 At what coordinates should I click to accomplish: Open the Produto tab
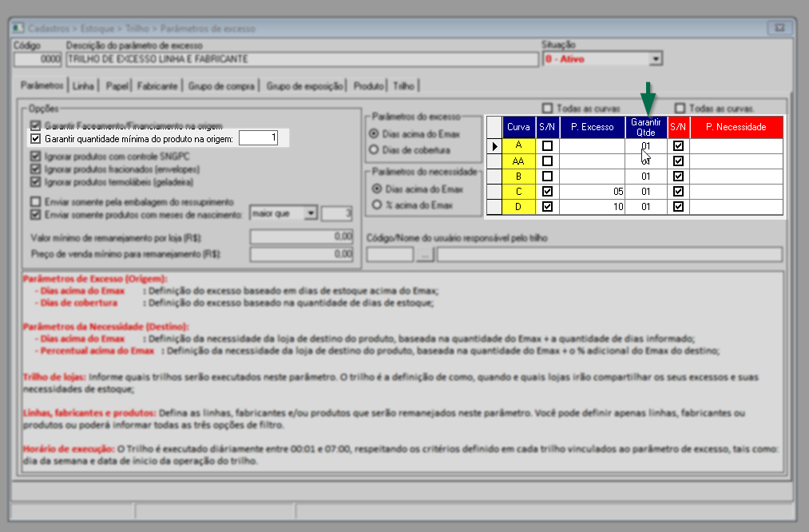368,85
